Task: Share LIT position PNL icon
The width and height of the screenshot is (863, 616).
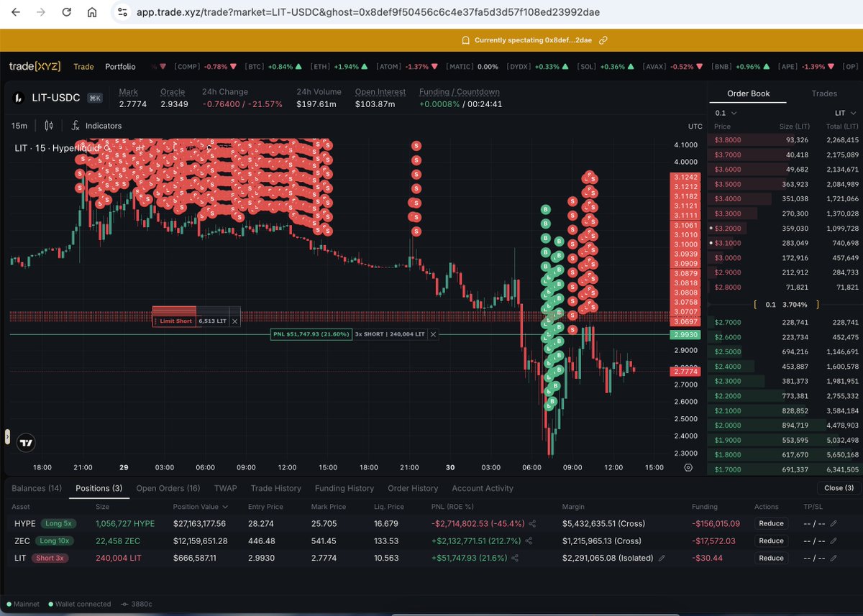Action: pyautogui.click(x=516, y=558)
